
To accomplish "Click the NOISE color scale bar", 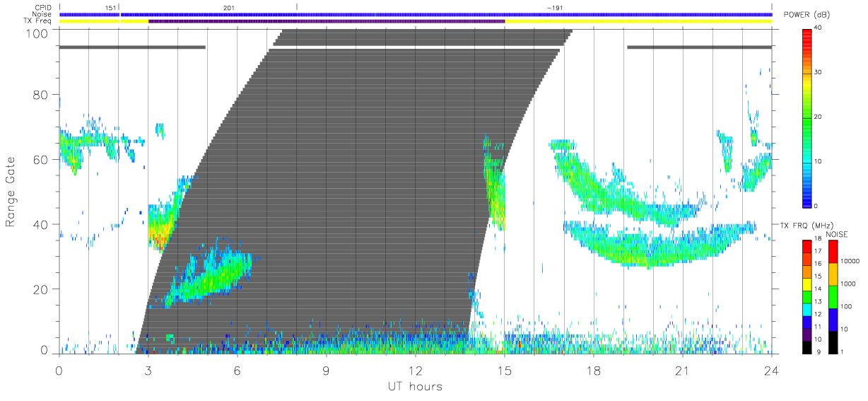I will 833,296.
